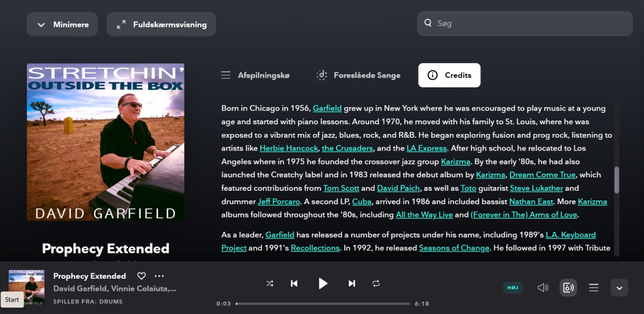
Task: Click the SPILLER FRA: DRUMS source label
Action: point(88,302)
